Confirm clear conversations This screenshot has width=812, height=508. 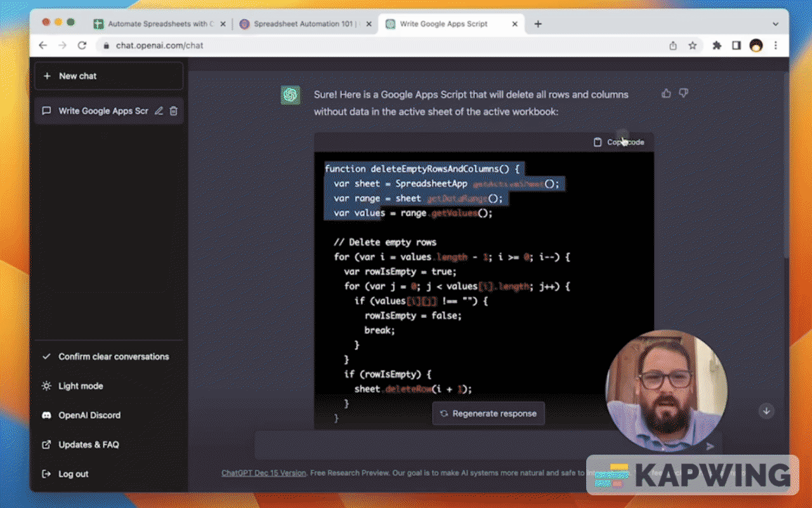click(109, 357)
